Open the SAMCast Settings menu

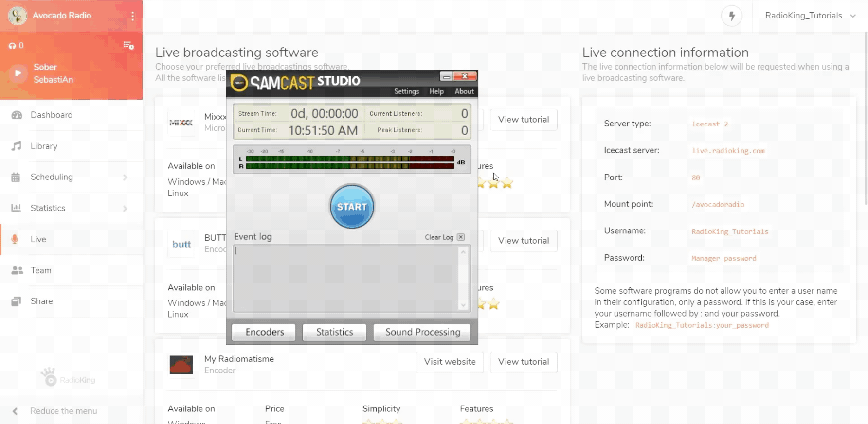[x=406, y=91]
